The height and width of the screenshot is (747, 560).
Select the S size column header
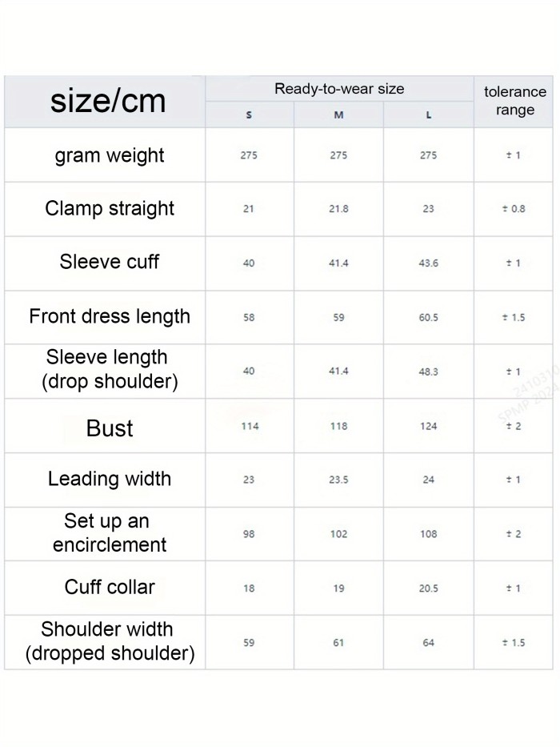(249, 115)
